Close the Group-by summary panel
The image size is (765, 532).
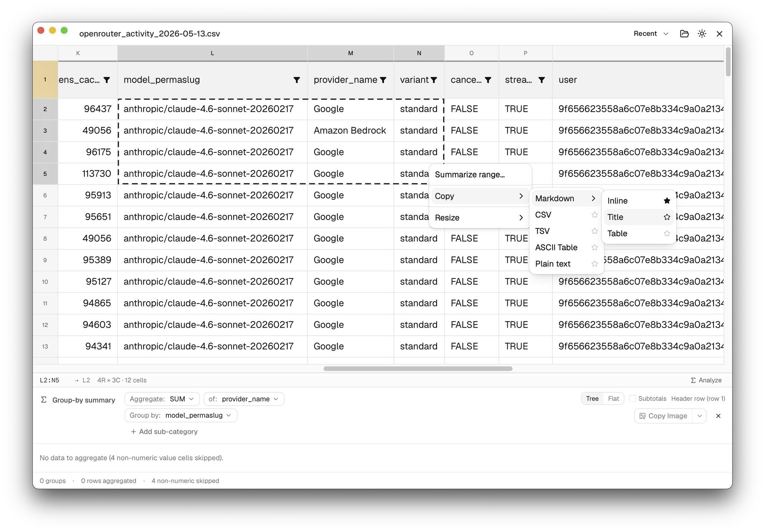718,416
